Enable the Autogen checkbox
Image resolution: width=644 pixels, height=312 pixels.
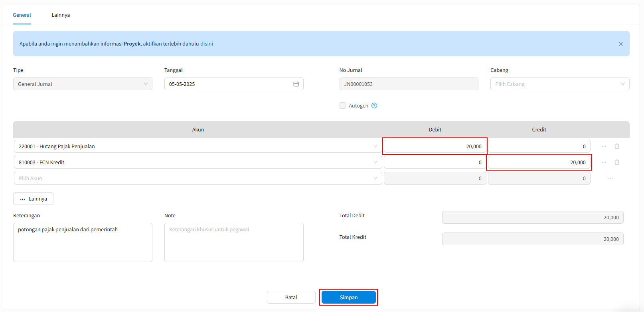(x=343, y=105)
